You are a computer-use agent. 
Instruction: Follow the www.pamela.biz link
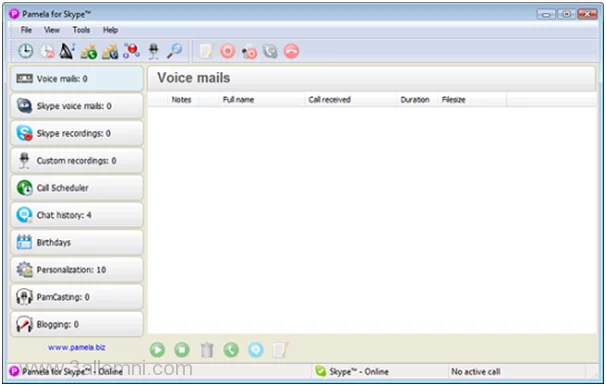77,347
